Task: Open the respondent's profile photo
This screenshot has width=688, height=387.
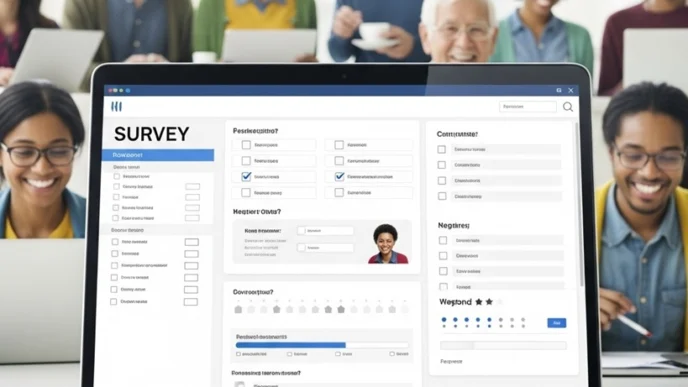Action: coord(388,244)
